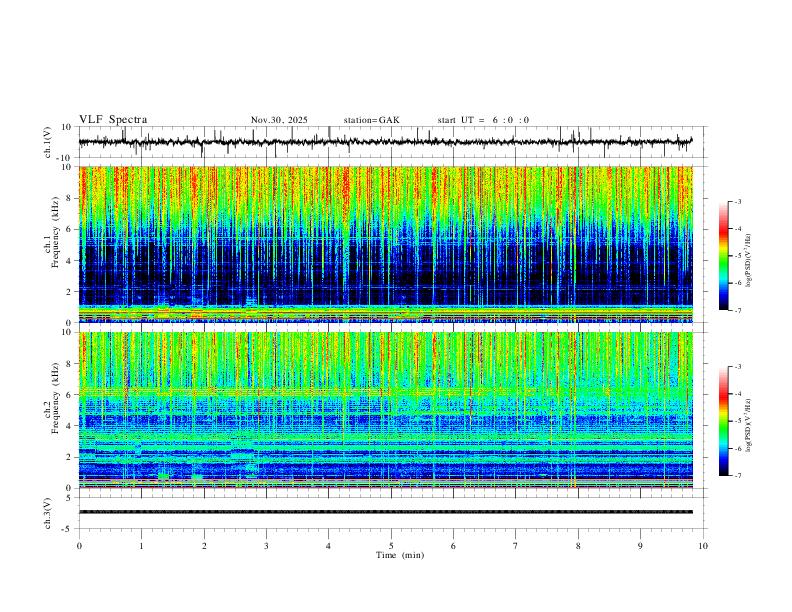
Task: Click the "8" kHz tick on ch.2 spectrogram axis
Action: point(69,363)
